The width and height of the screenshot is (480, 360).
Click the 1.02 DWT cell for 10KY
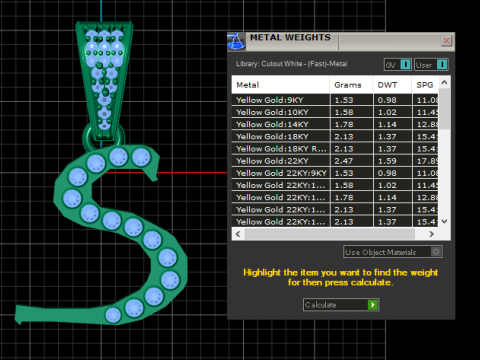[x=392, y=112]
